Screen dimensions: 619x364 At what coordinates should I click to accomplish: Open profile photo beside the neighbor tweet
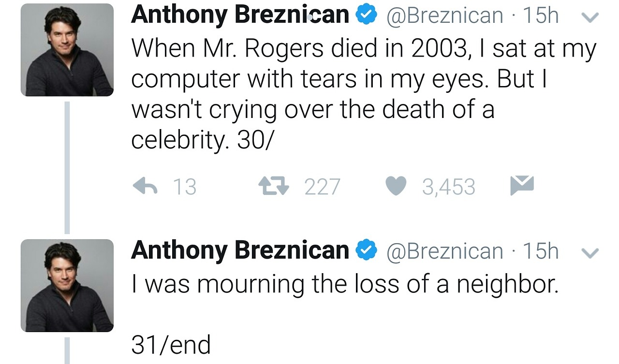coord(67,285)
